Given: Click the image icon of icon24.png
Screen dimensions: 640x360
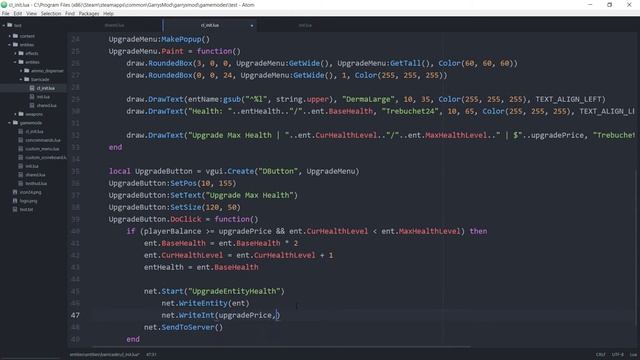Looking at the screenshot, I should [x=15, y=192].
